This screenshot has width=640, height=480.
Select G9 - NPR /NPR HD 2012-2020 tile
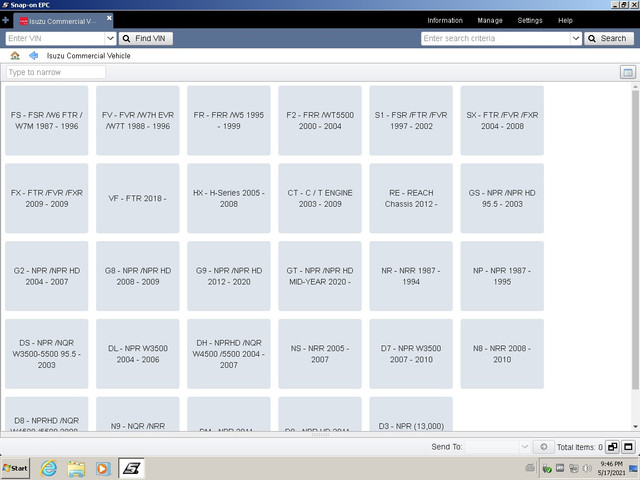[229, 276]
